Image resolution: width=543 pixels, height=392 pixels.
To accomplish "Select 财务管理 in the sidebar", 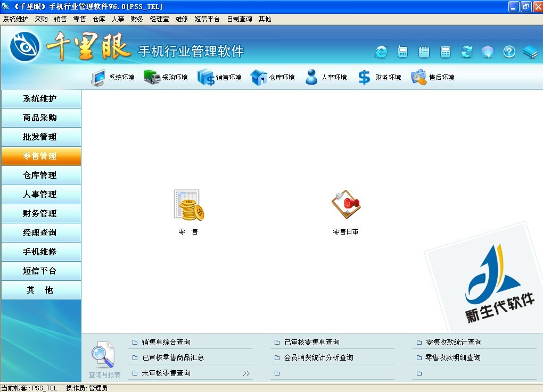I will click(x=41, y=213).
